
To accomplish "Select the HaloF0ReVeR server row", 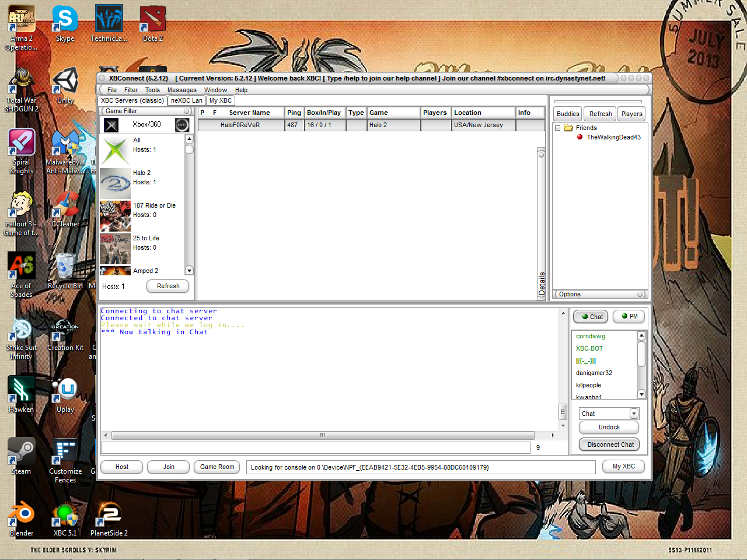I will click(x=371, y=125).
